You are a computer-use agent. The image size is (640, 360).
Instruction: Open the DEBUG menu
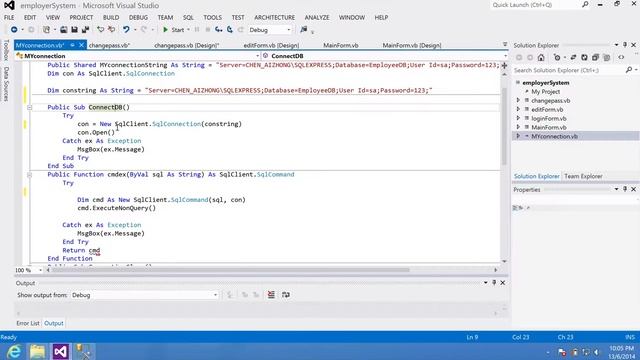click(138, 18)
